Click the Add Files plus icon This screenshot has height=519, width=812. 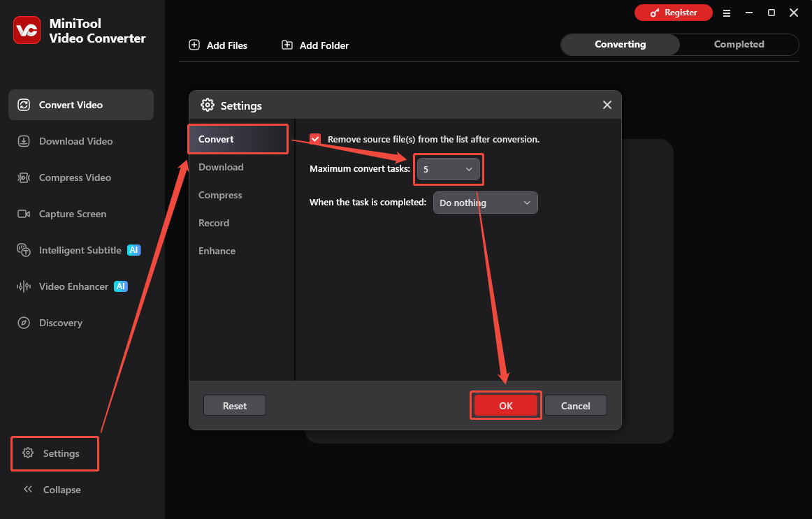pos(194,45)
